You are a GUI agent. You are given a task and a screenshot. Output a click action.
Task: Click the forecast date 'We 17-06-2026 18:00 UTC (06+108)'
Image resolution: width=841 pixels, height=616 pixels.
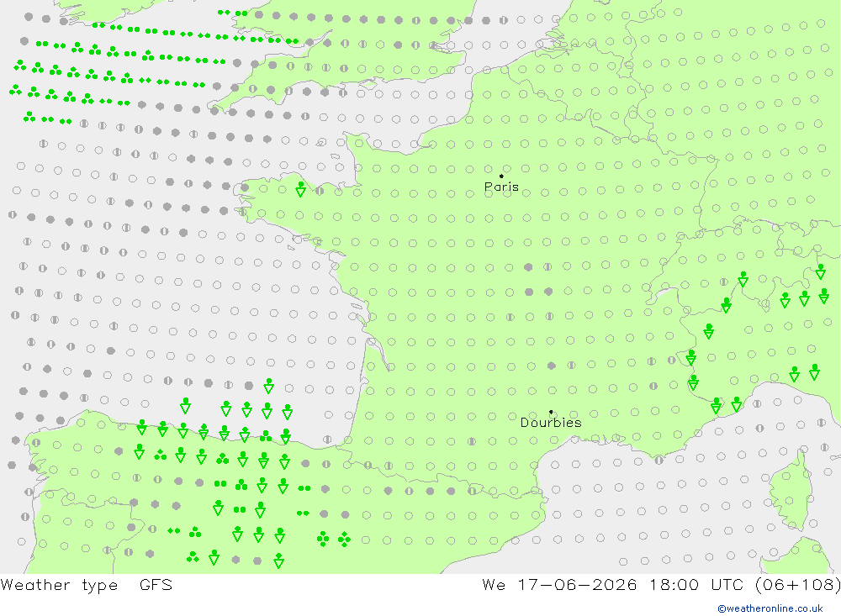coord(661,584)
